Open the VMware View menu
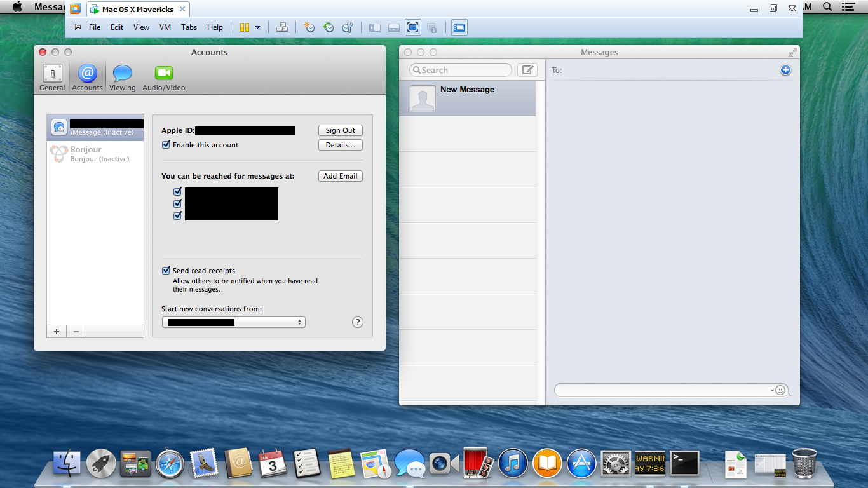 pyautogui.click(x=141, y=27)
